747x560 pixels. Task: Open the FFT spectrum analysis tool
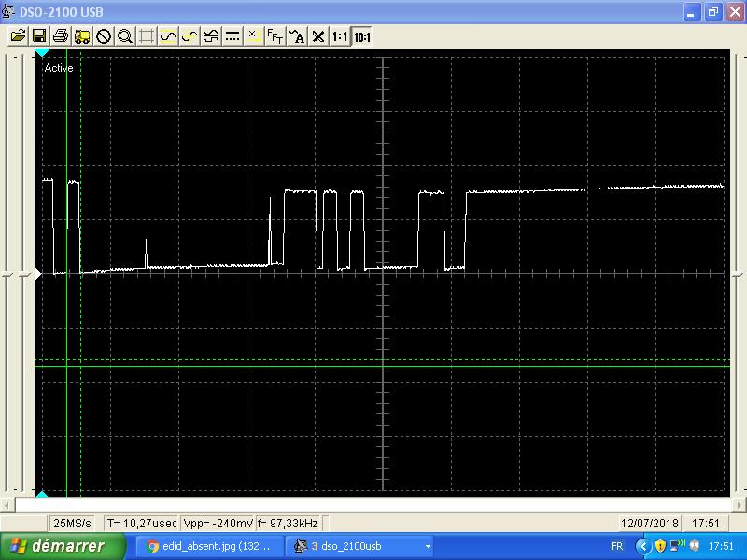[x=275, y=36]
